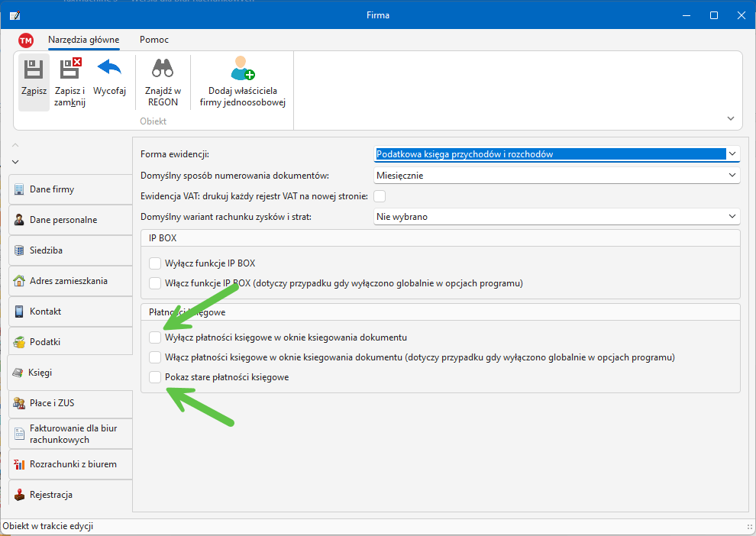Screen dimensions: 756x536
Task: Click the Wycofaj undo arrow
Action: pos(109,69)
